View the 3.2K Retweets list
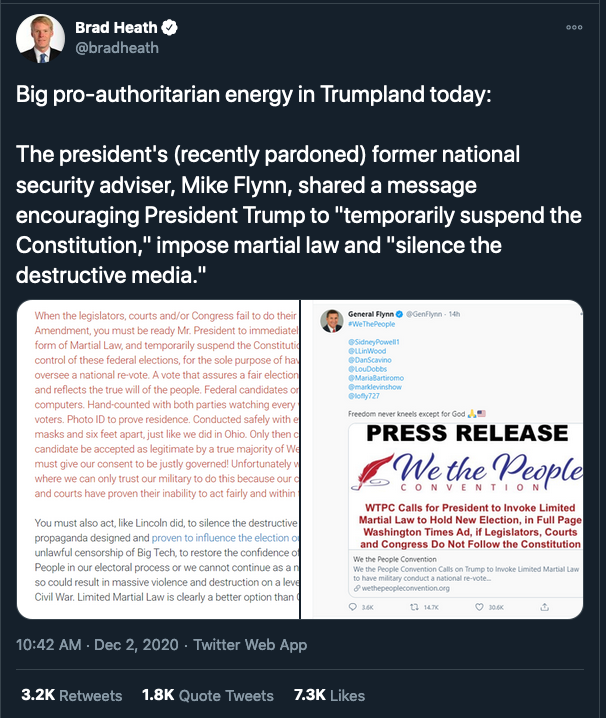 (x=72, y=695)
